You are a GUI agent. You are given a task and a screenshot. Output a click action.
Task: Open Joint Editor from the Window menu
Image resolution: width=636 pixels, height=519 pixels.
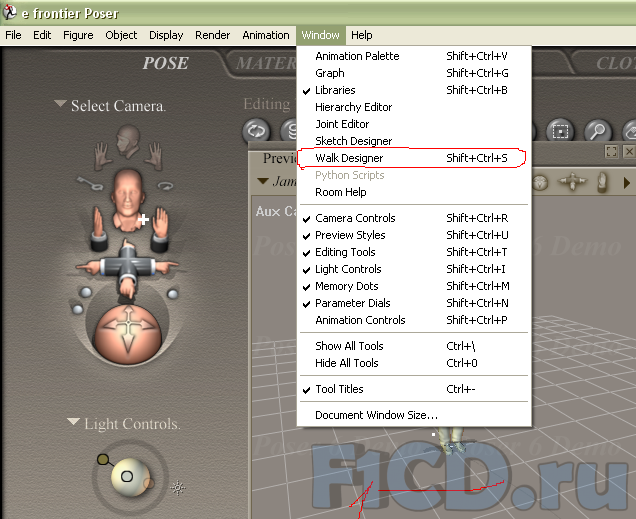pos(414,124)
